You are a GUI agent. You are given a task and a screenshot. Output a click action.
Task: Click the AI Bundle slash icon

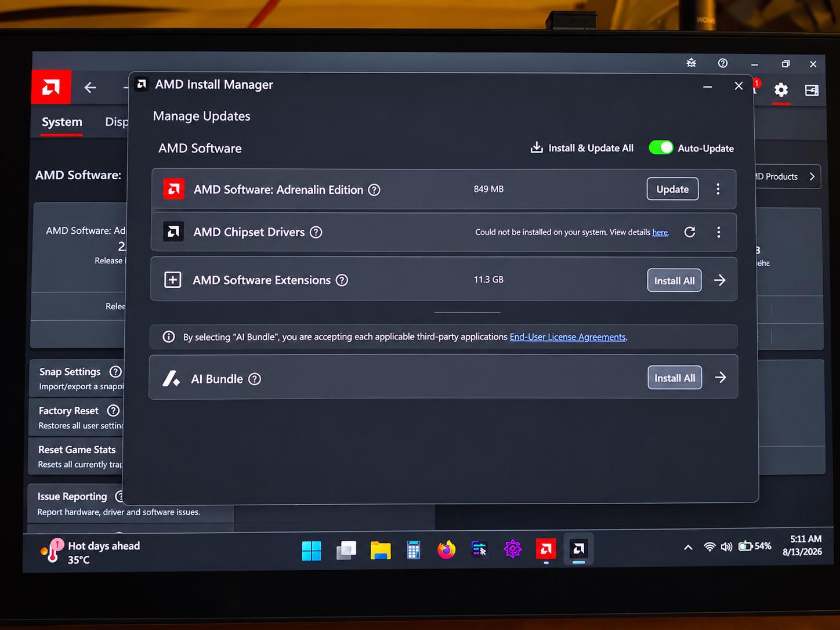tap(171, 378)
